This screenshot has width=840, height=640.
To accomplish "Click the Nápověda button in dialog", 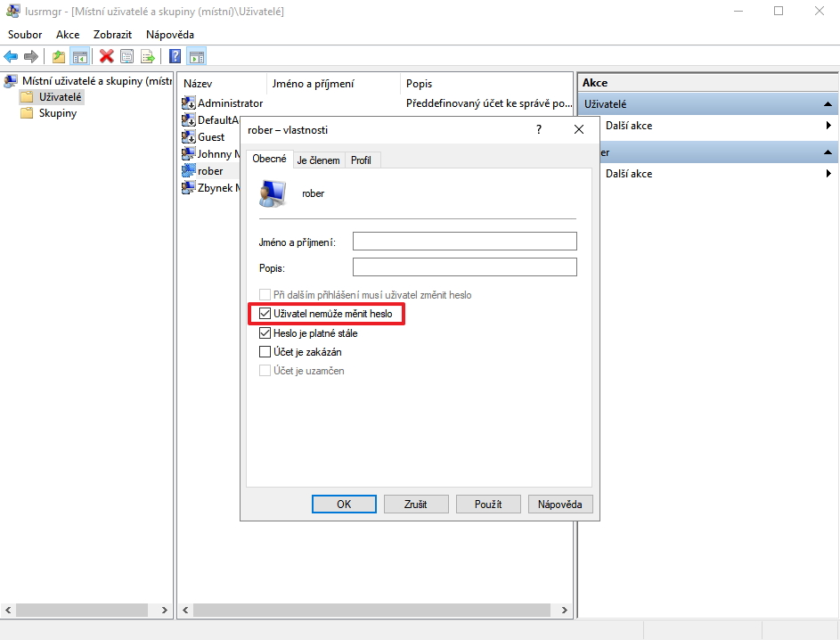I will click(559, 505).
